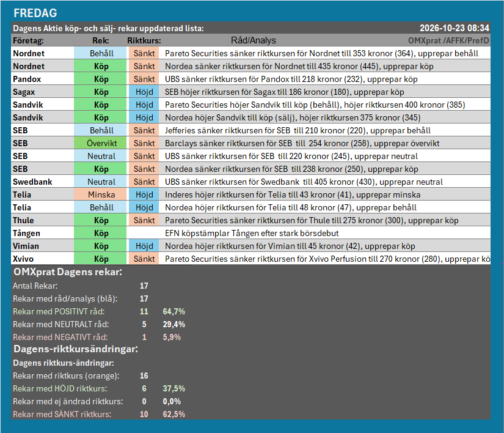The image size is (504, 433).
Task: Select the "29,4%" value
Action: click(174, 325)
